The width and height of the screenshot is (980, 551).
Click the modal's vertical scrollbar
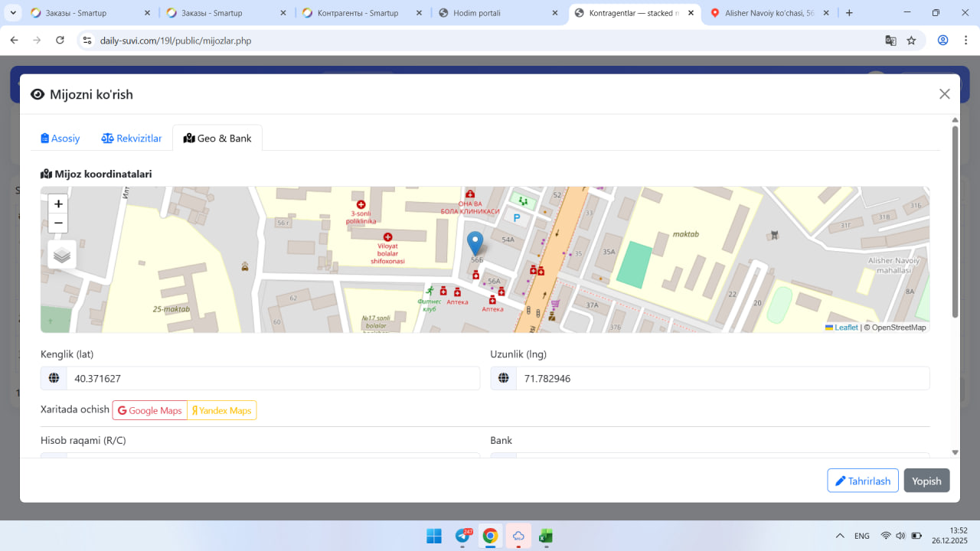tap(955, 222)
